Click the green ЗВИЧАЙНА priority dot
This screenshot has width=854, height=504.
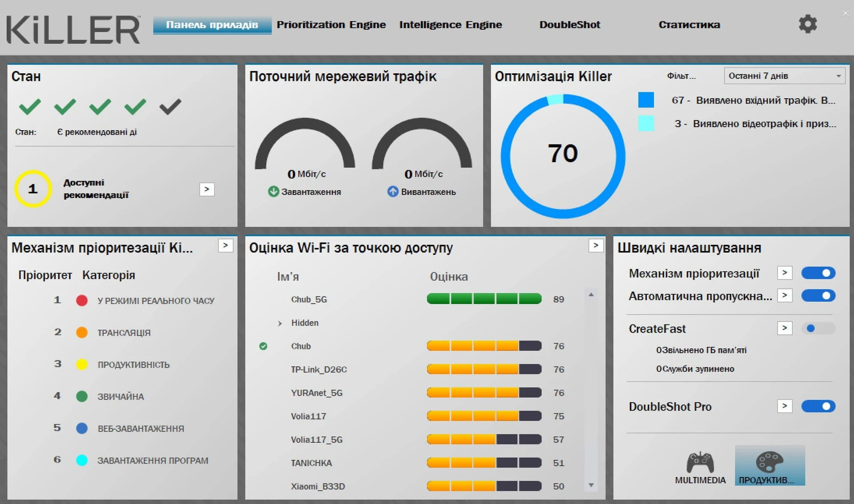point(82,396)
